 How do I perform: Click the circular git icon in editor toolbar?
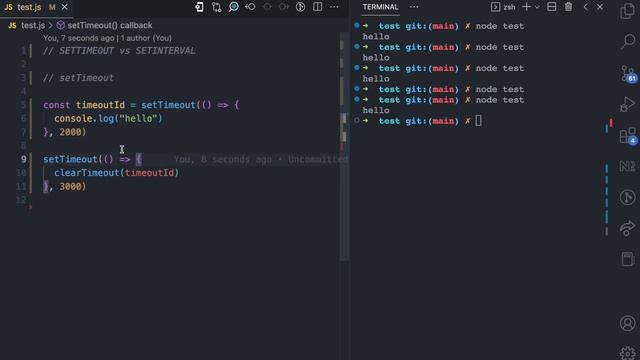pos(300,7)
